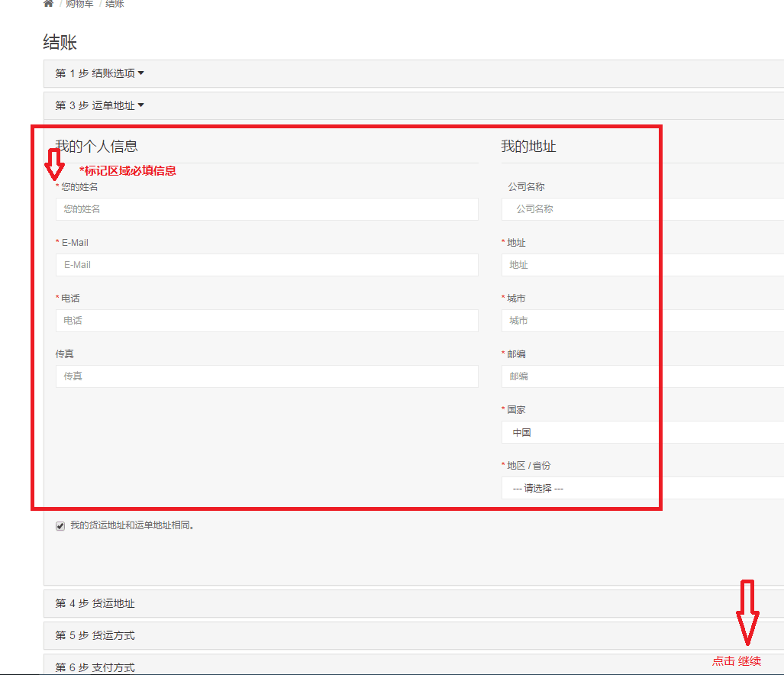Click the home icon in breadcrumb
Viewport: 784px width, 675px height.
48,4
